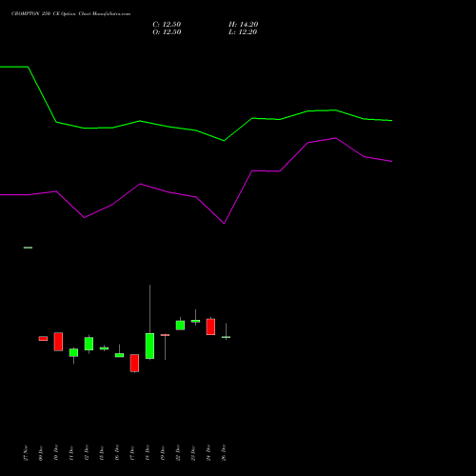Viewport: 476px width, 476px height.
Task: Click the 19 Dec date label
Action: 163,453
